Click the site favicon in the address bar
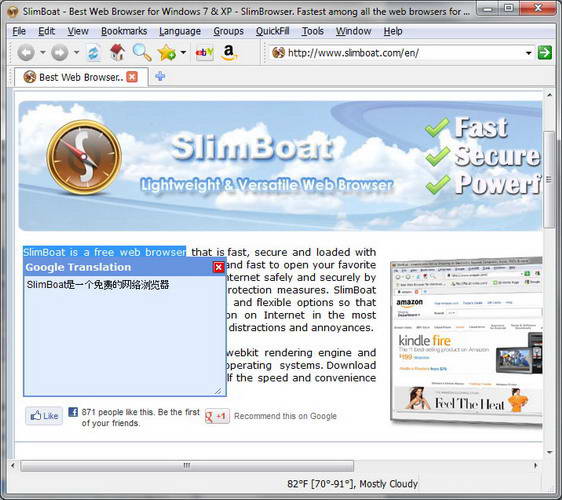 [278, 53]
